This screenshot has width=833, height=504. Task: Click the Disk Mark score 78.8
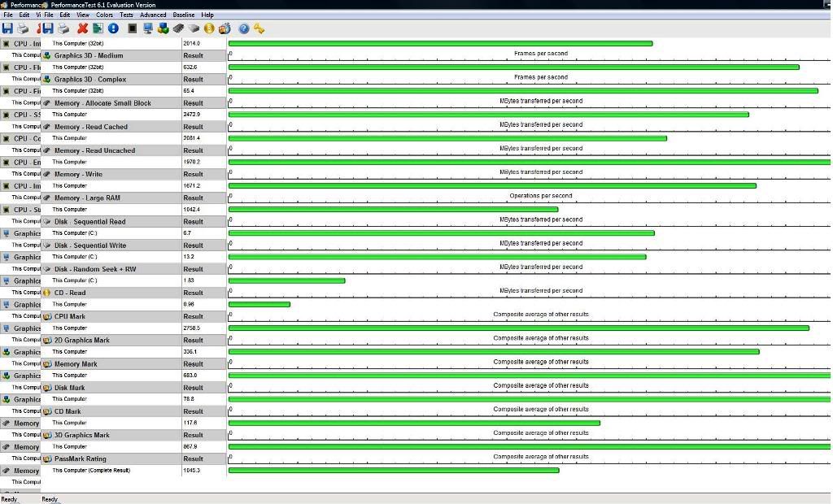click(189, 399)
